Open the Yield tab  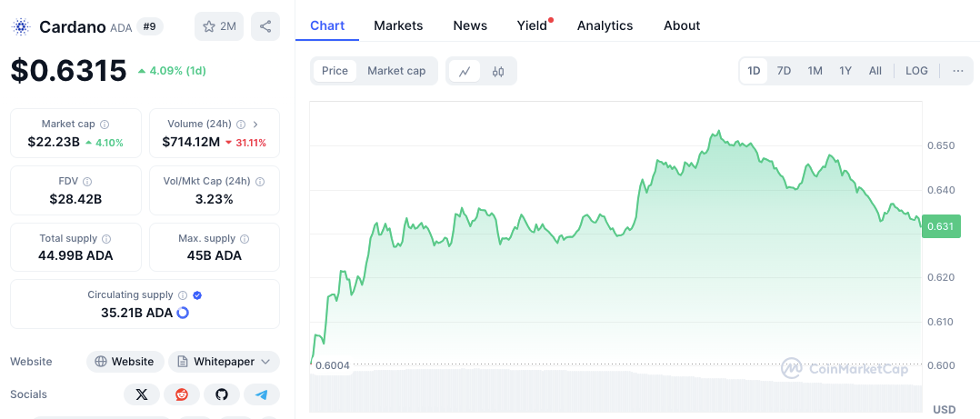pos(532,25)
